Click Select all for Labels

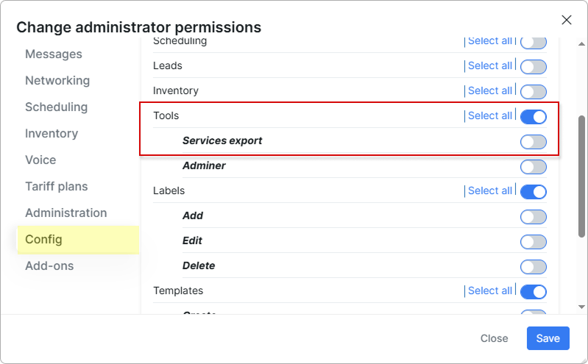click(x=489, y=190)
